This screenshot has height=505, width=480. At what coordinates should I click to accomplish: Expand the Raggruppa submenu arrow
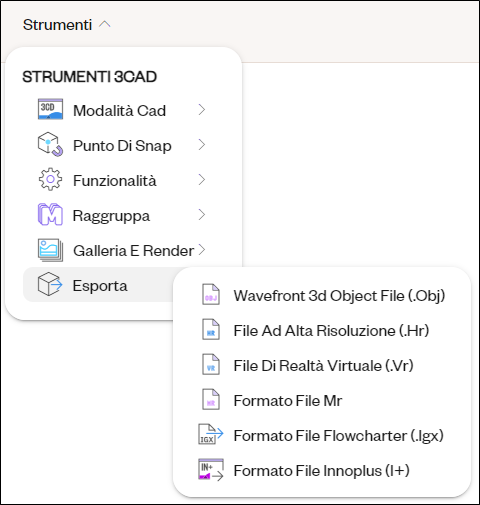tap(201, 215)
